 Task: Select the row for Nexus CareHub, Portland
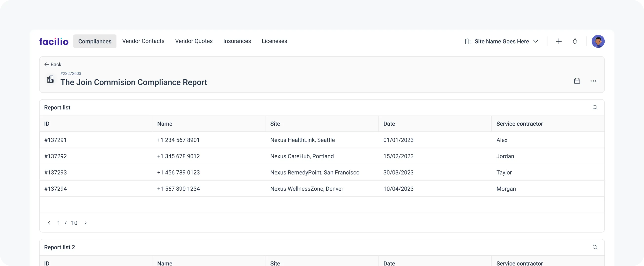302,156
